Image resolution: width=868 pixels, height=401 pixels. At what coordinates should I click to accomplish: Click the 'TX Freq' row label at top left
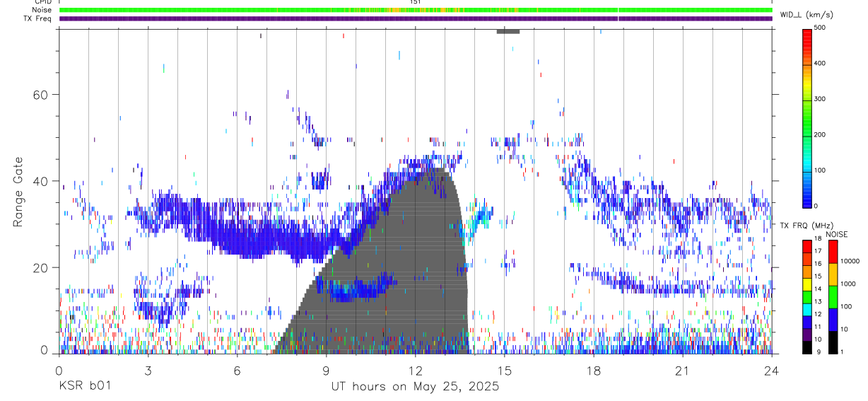tap(39, 18)
